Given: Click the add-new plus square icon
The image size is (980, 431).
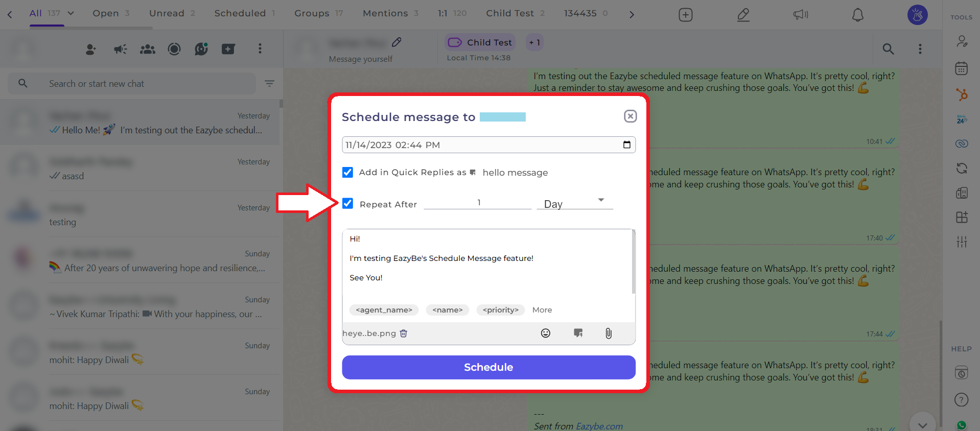Looking at the screenshot, I should [x=685, y=15].
